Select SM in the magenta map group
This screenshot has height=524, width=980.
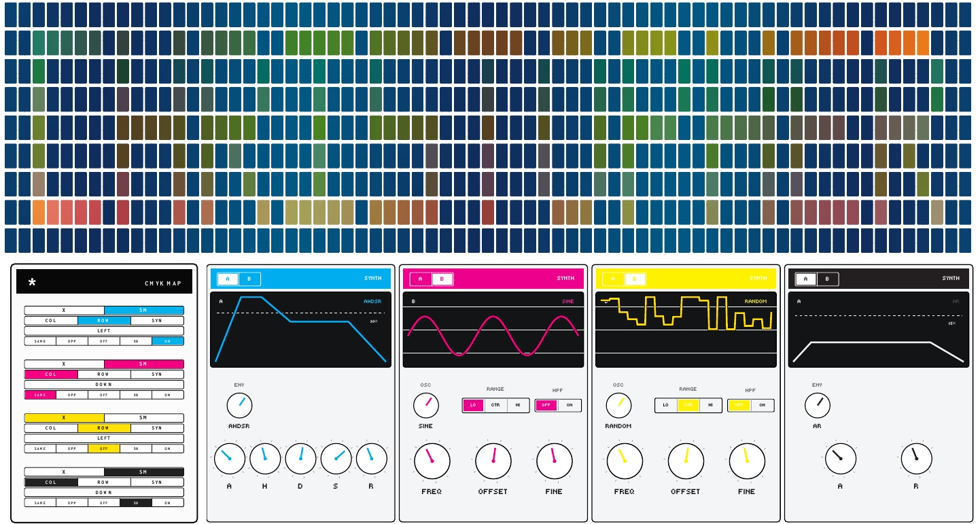point(144,364)
